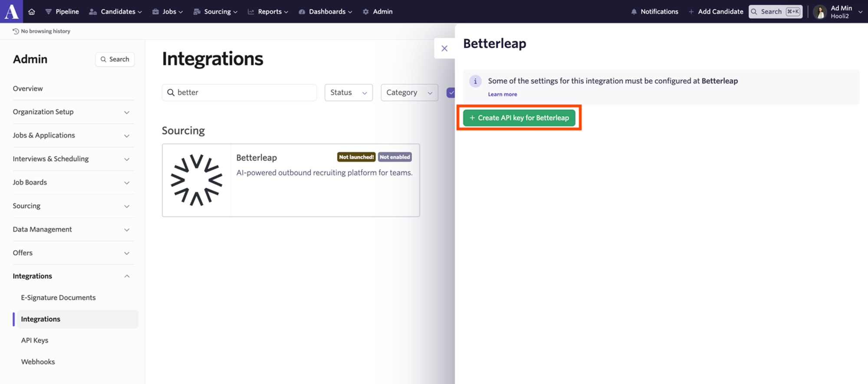Click the Ad Min profile avatar
868x384 pixels.
point(820,12)
